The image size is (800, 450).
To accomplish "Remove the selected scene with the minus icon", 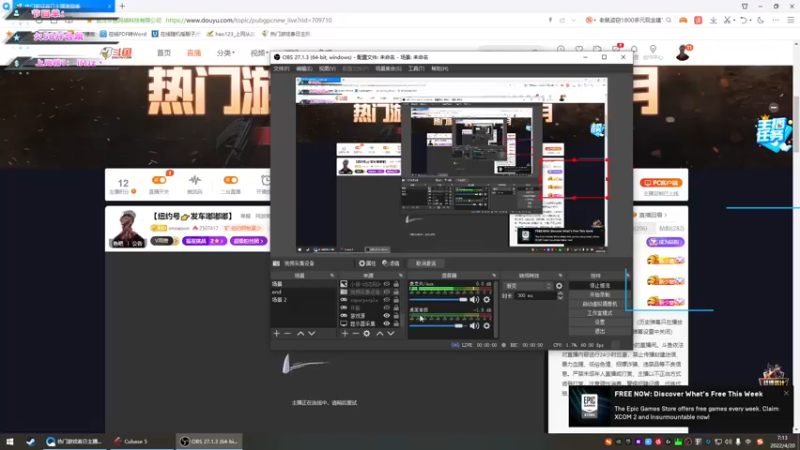I will (x=287, y=333).
